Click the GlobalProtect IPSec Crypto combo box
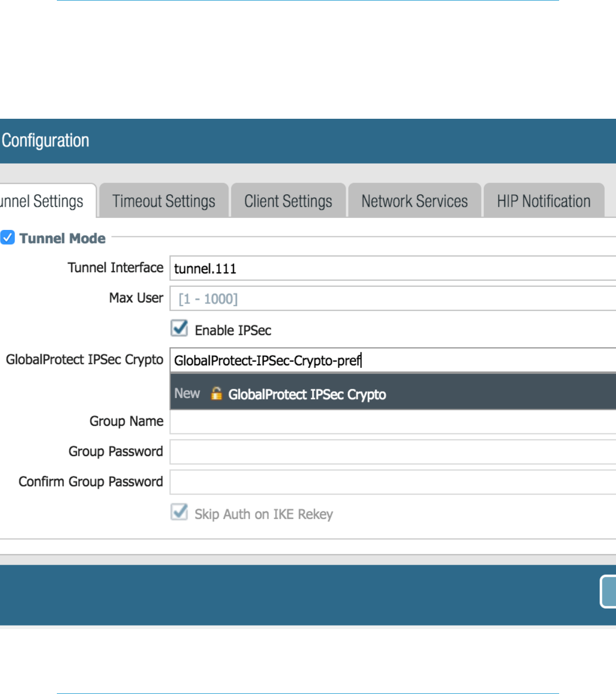The height and width of the screenshot is (694, 616). (393, 360)
